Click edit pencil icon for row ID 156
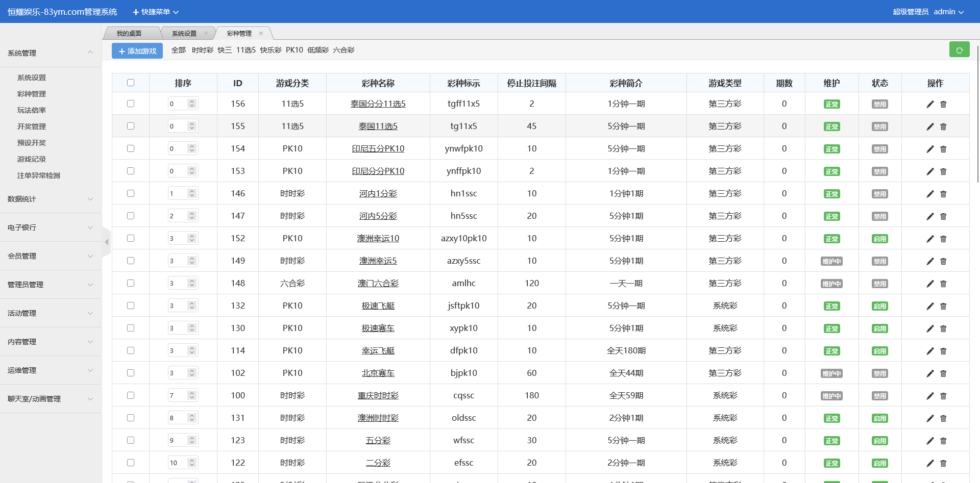The image size is (980, 483). tap(930, 104)
